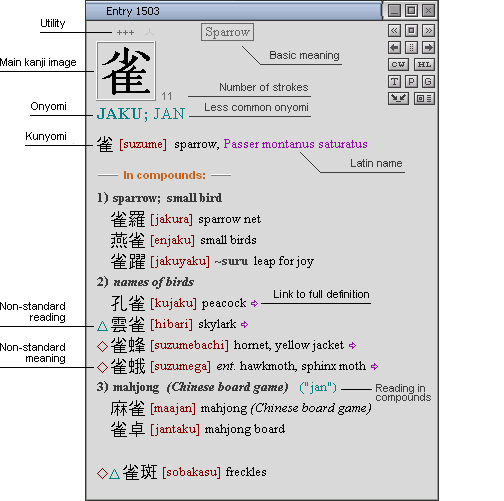
Task: Click the large main kanji image
Action: click(126, 71)
